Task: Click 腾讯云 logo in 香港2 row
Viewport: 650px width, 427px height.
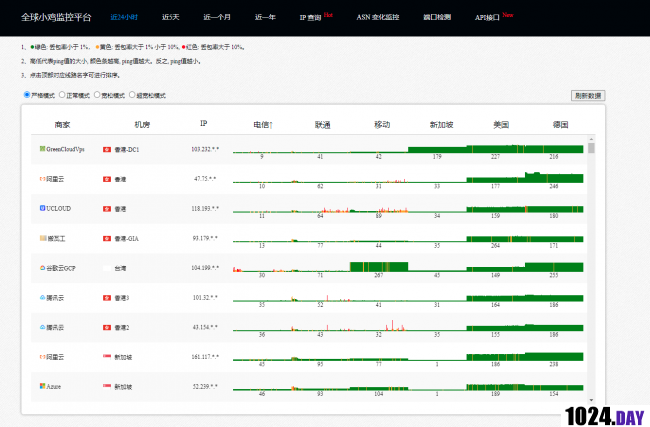Action: point(42,327)
